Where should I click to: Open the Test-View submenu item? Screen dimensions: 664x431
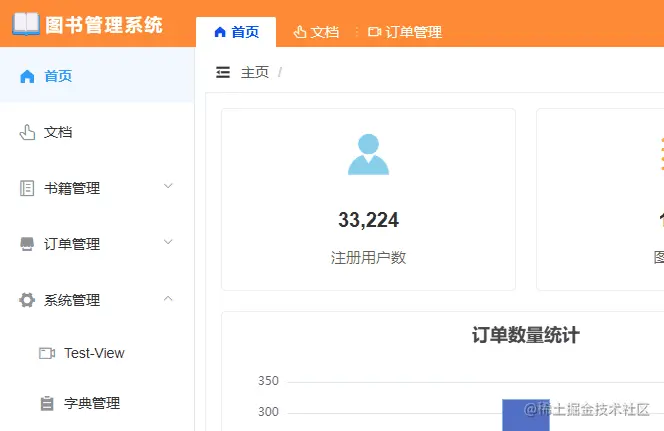click(97, 353)
